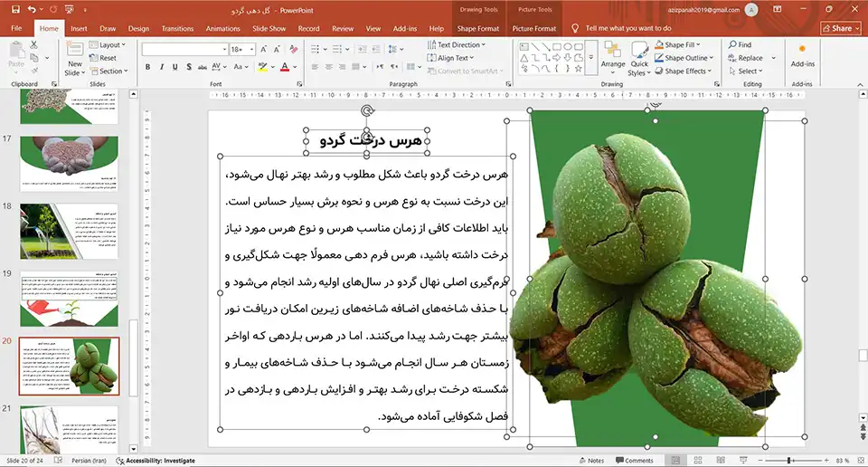Apply text shadow with the S icon
Viewport: 868px width, 467px height.
tap(189, 66)
